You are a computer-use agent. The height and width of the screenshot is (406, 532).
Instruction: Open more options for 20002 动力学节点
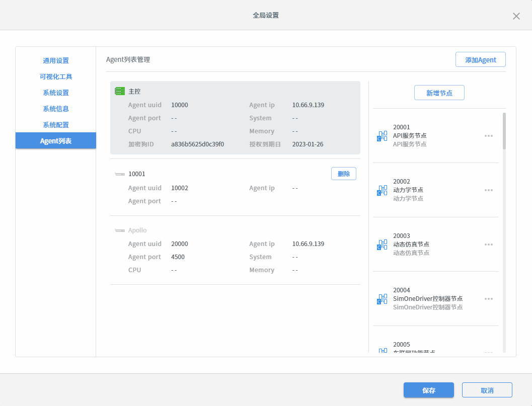pyautogui.click(x=488, y=190)
